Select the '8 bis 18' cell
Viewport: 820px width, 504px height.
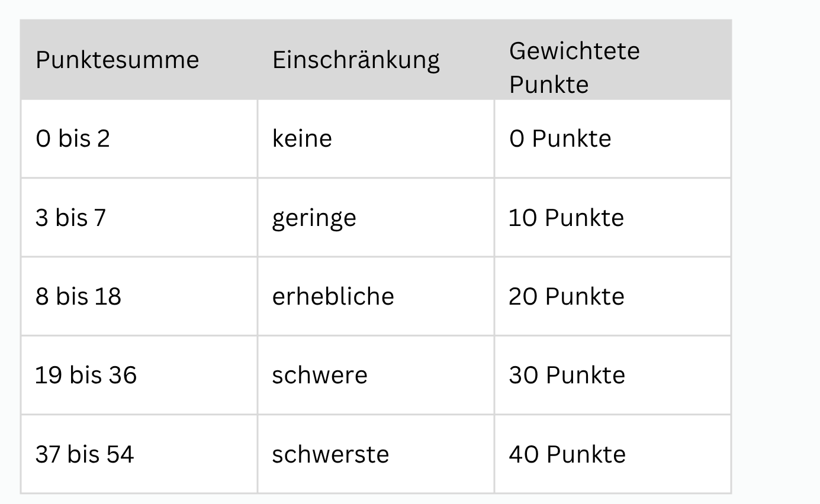(139, 296)
